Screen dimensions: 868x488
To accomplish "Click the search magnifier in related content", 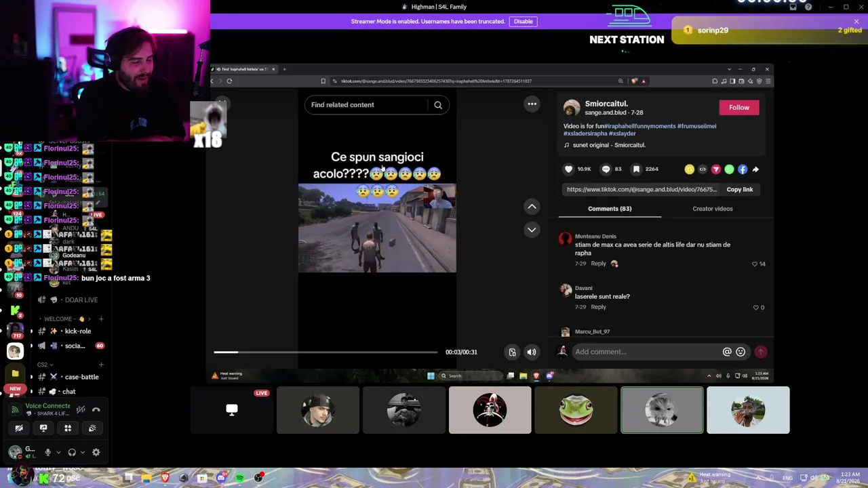I will coord(438,105).
